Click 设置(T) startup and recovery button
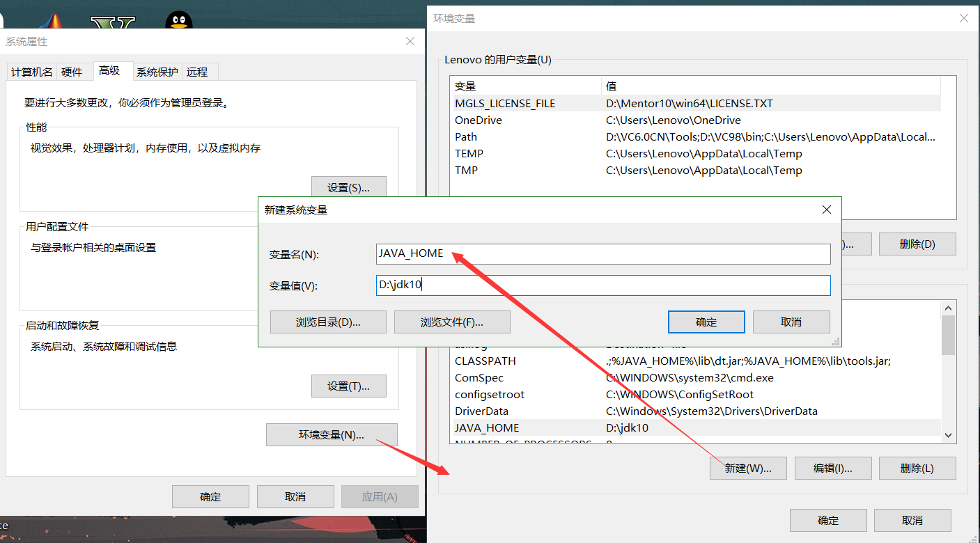980x543 pixels. 348,386
